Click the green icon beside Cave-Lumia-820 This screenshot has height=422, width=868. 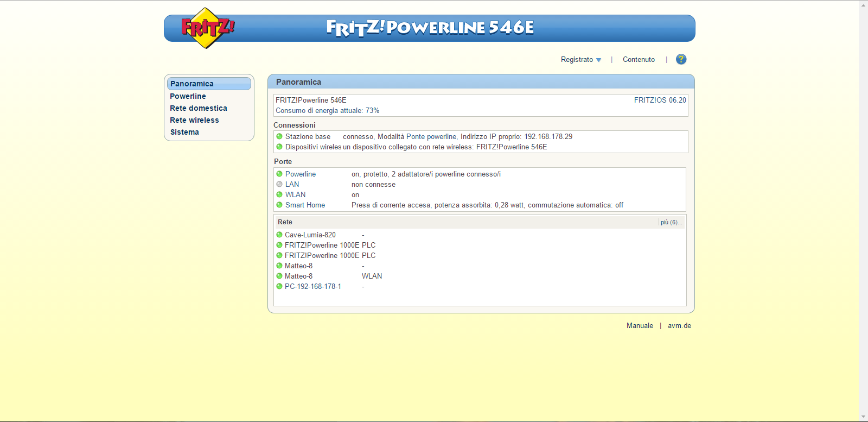point(279,235)
